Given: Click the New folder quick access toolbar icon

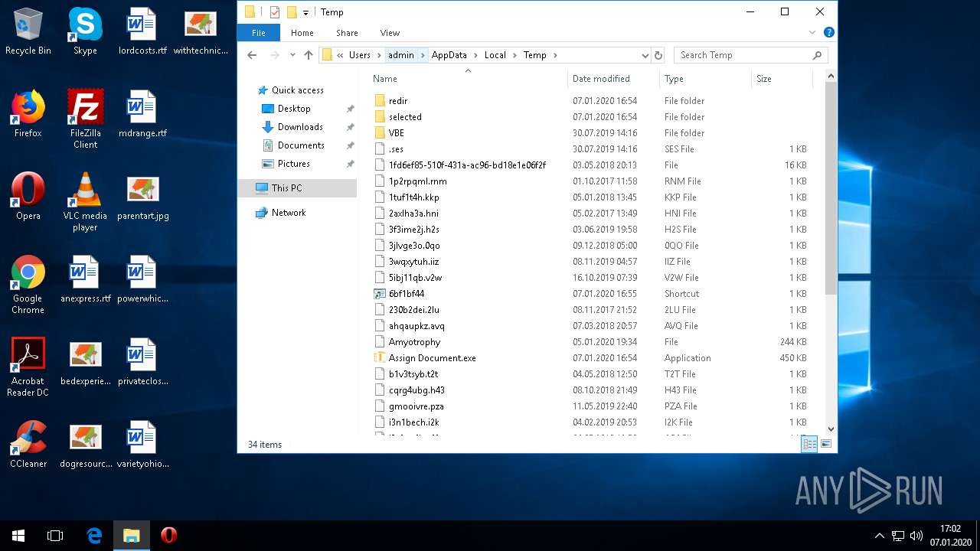Looking at the screenshot, I should [x=292, y=12].
